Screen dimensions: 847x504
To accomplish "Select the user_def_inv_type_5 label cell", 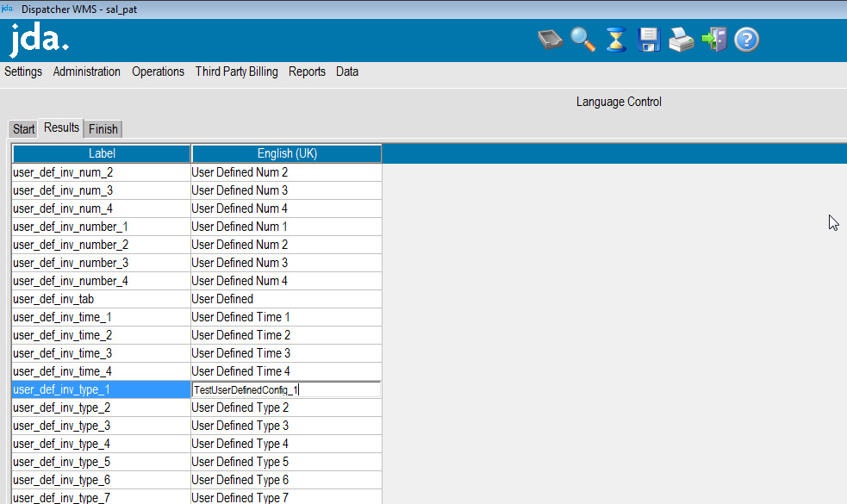I will [x=101, y=462].
